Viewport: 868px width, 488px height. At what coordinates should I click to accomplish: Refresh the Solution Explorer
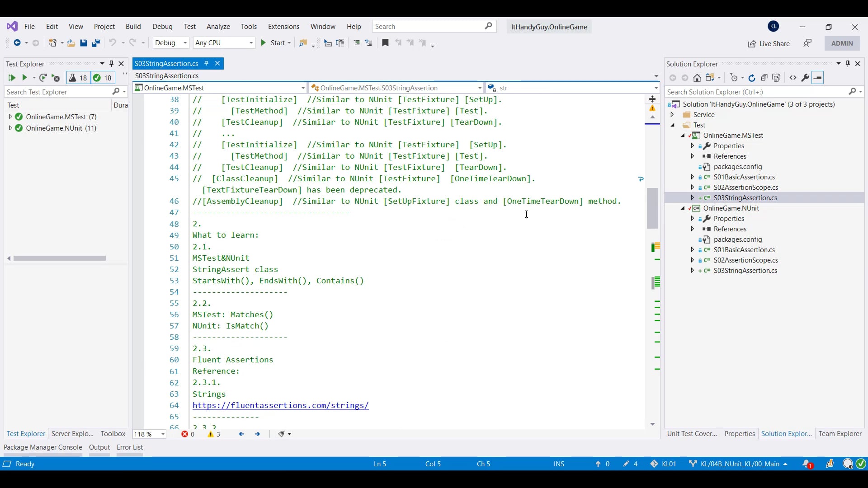(x=752, y=78)
